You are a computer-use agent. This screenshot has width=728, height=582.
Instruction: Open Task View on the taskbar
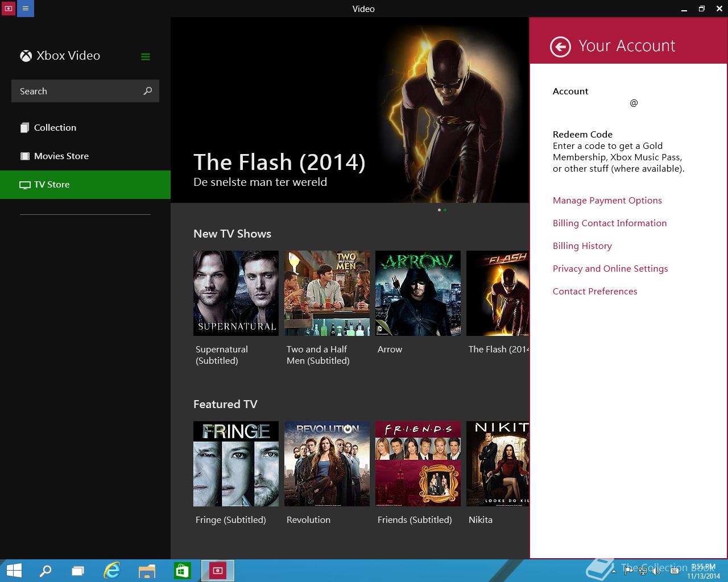tap(78, 571)
